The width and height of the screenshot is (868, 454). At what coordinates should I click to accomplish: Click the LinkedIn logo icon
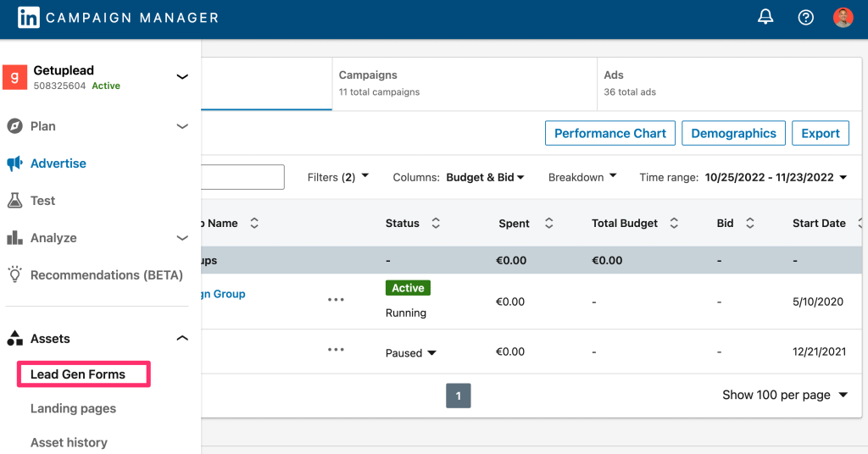pyautogui.click(x=28, y=18)
